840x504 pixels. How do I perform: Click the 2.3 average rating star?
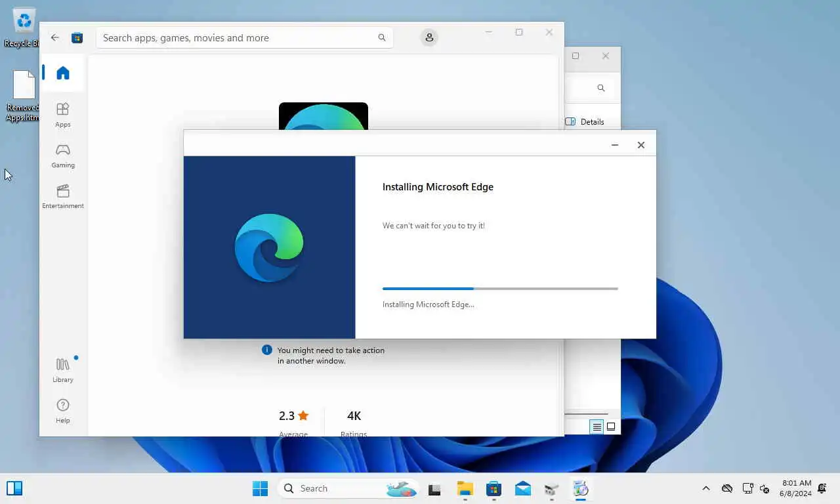pos(303,415)
